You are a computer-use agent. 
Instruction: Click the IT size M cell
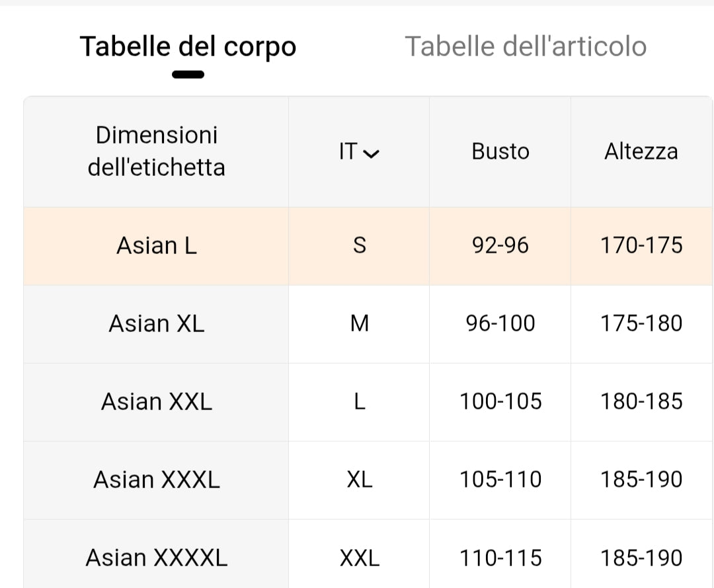[359, 323]
